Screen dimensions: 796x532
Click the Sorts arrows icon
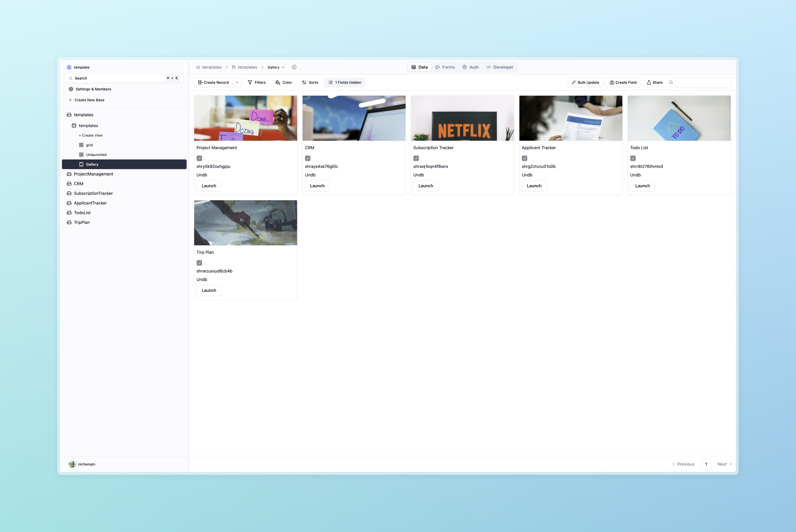pyautogui.click(x=304, y=83)
